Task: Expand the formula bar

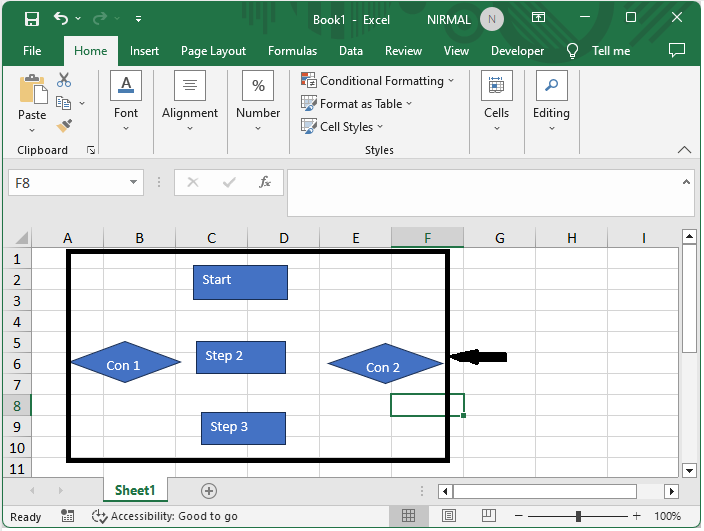Action: 686,182
